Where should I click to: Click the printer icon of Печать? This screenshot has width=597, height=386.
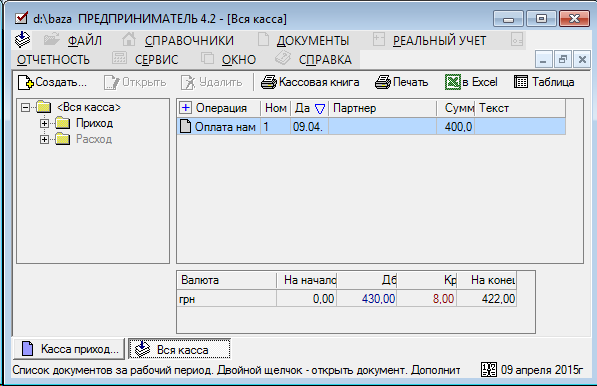tap(383, 82)
